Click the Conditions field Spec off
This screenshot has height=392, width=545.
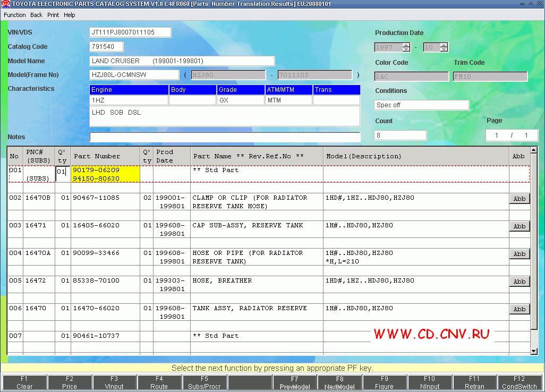click(x=422, y=105)
